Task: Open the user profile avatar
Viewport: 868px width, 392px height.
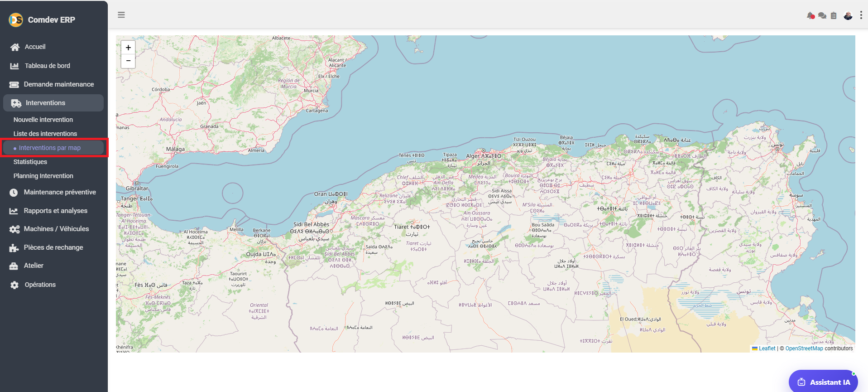Action: pos(848,16)
